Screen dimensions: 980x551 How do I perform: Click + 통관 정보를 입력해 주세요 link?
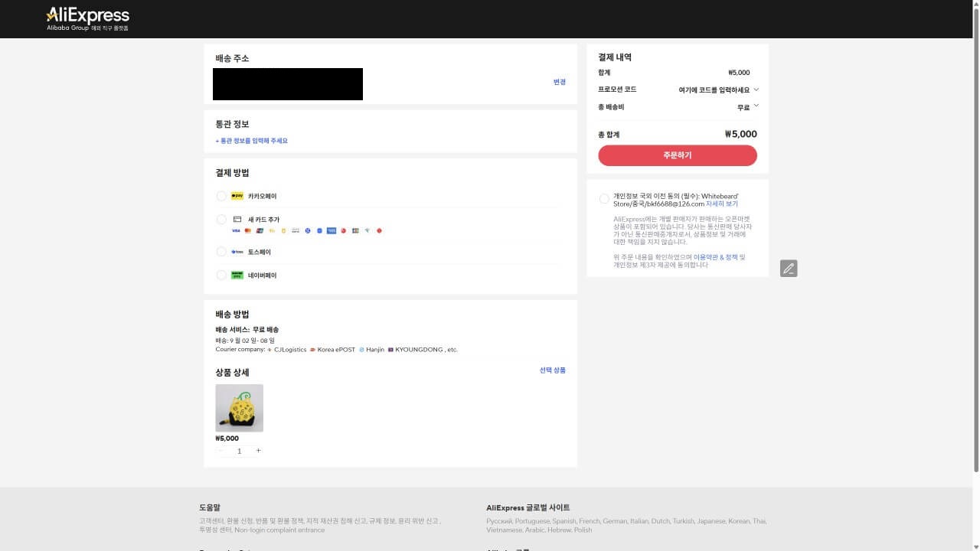pyautogui.click(x=252, y=141)
